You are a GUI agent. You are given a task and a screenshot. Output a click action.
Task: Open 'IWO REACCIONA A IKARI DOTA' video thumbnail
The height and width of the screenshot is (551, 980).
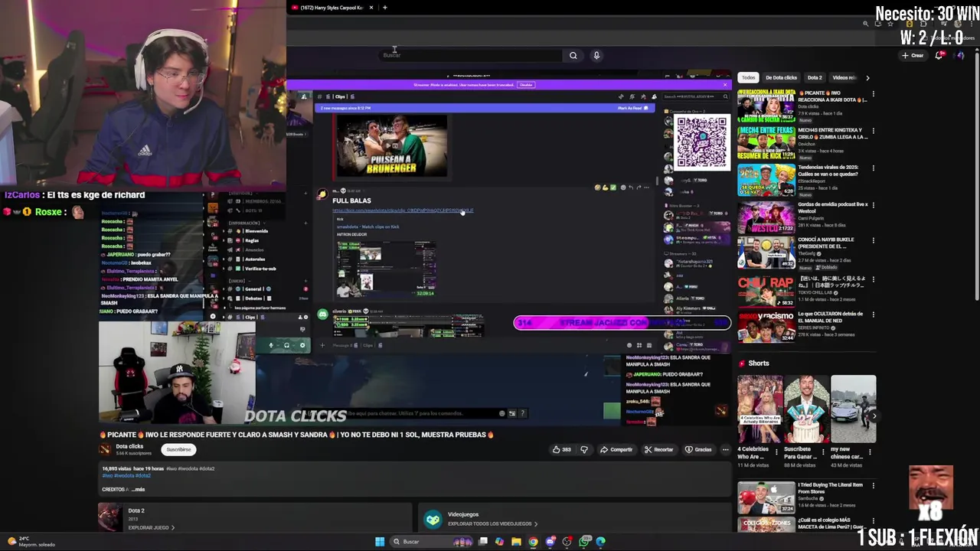pos(766,106)
